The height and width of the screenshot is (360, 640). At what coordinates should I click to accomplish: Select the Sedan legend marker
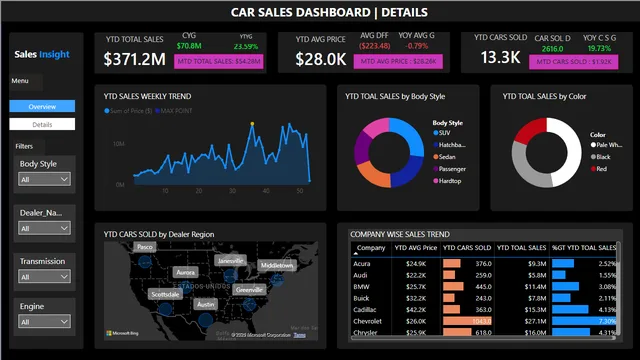coord(436,157)
